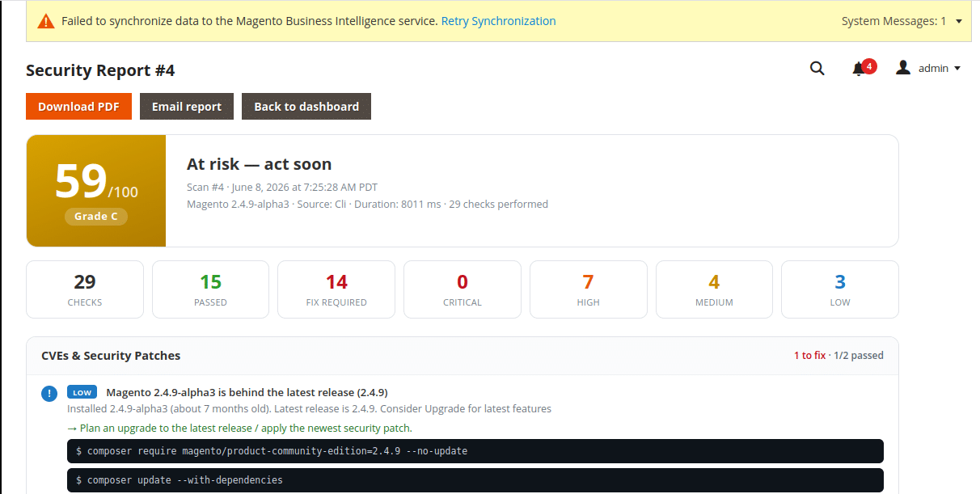Screen dimensions: 980x494
Task: Select the 4 Medium stat card
Action: pos(714,289)
